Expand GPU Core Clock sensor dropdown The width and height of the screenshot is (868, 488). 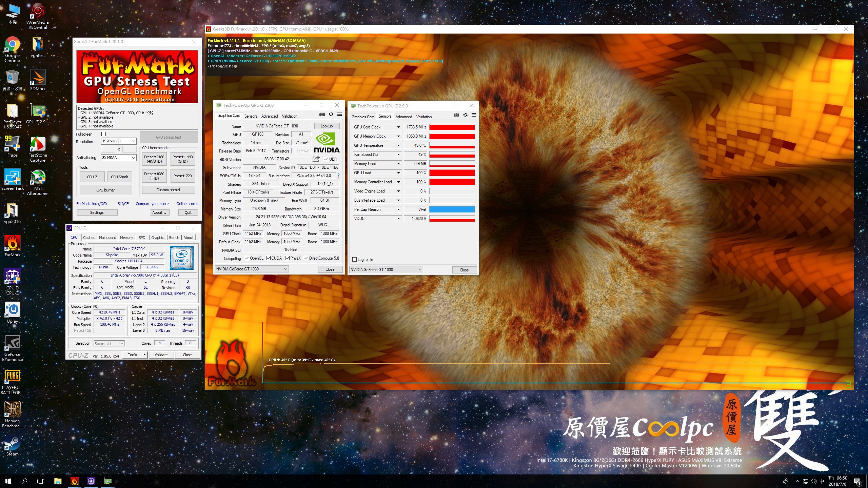pyautogui.click(x=398, y=127)
